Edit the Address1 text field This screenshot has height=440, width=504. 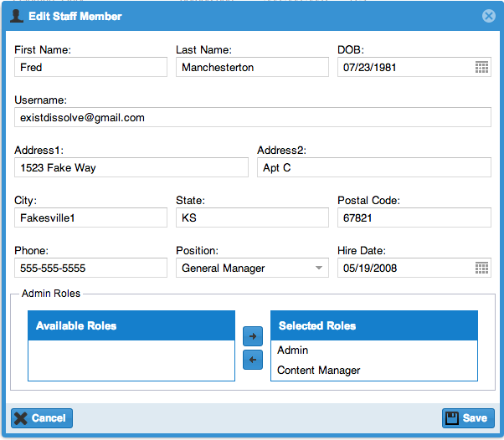(x=131, y=168)
